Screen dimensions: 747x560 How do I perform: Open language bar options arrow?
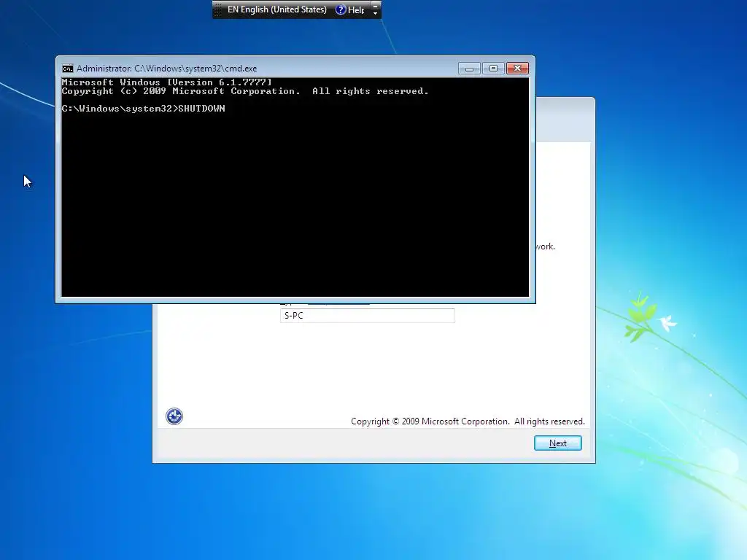pos(376,13)
